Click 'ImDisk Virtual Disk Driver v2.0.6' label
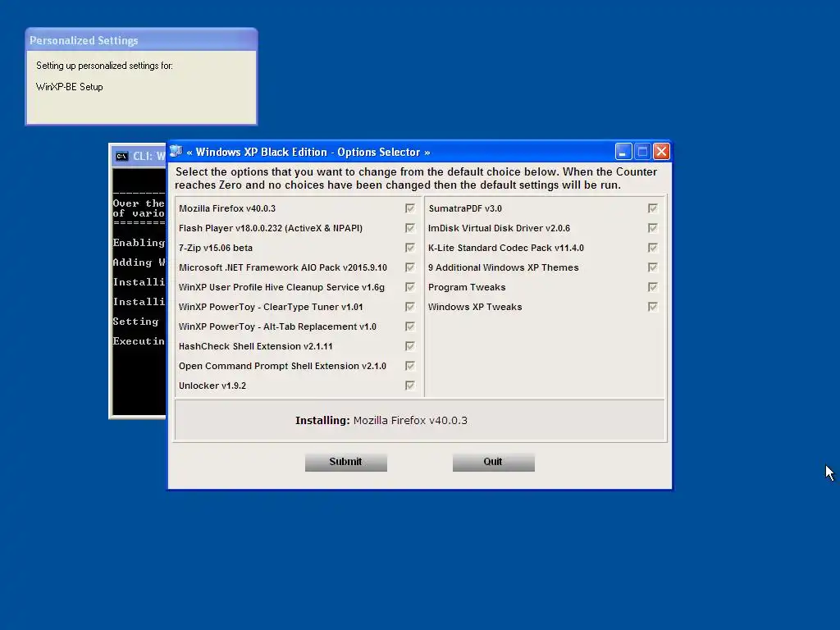 pos(499,228)
